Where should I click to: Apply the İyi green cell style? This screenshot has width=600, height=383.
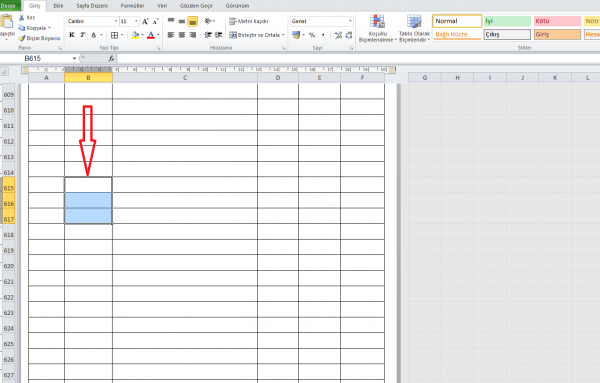pyautogui.click(x=507, y=21)
